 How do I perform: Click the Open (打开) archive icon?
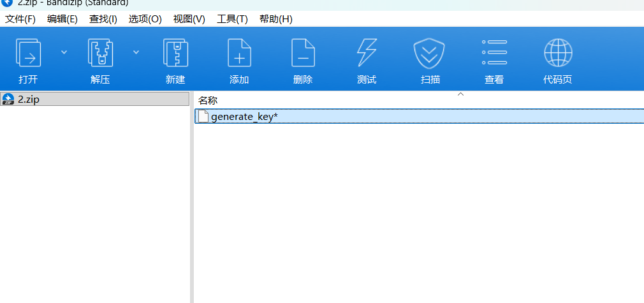(x=28, y=52)
